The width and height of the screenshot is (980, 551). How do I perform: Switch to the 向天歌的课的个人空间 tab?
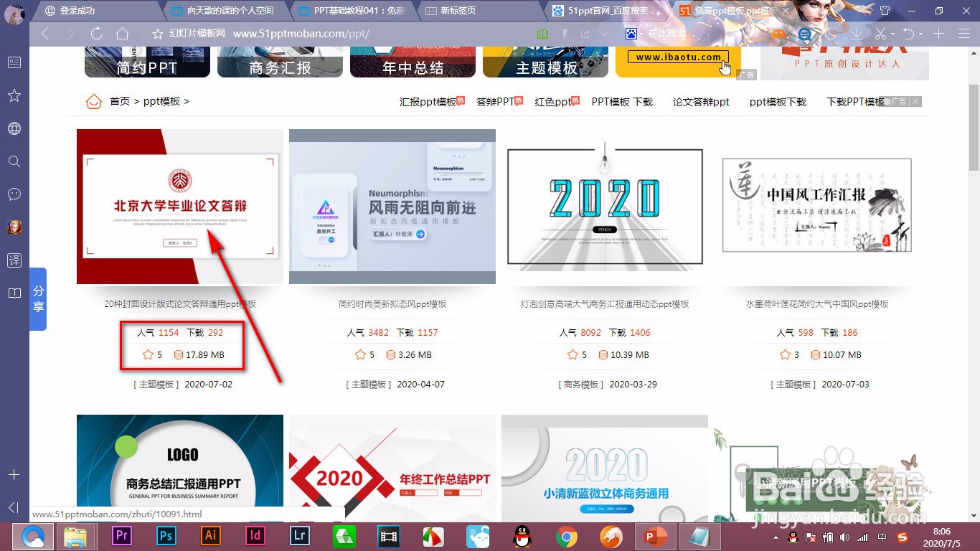point(226,11)
